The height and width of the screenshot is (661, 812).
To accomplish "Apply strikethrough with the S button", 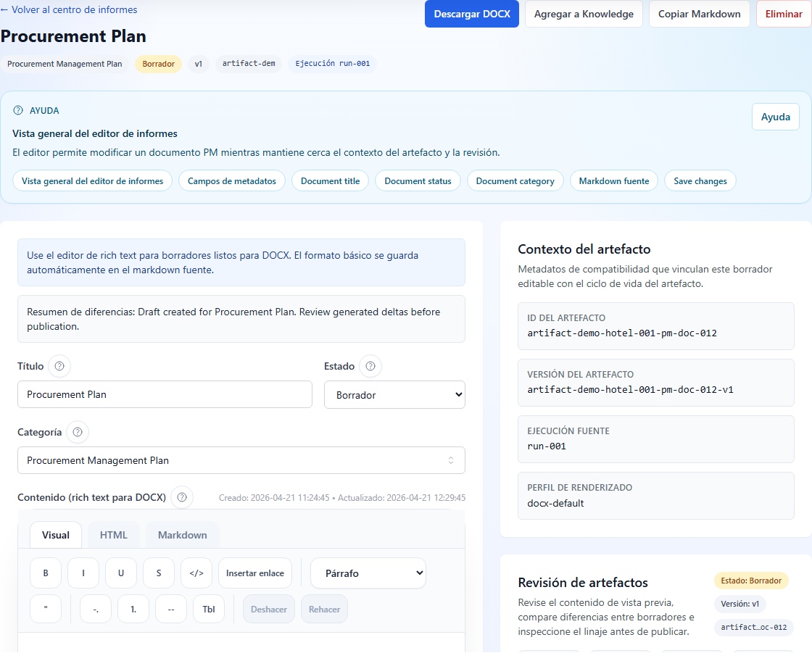I will coord(159,573).
